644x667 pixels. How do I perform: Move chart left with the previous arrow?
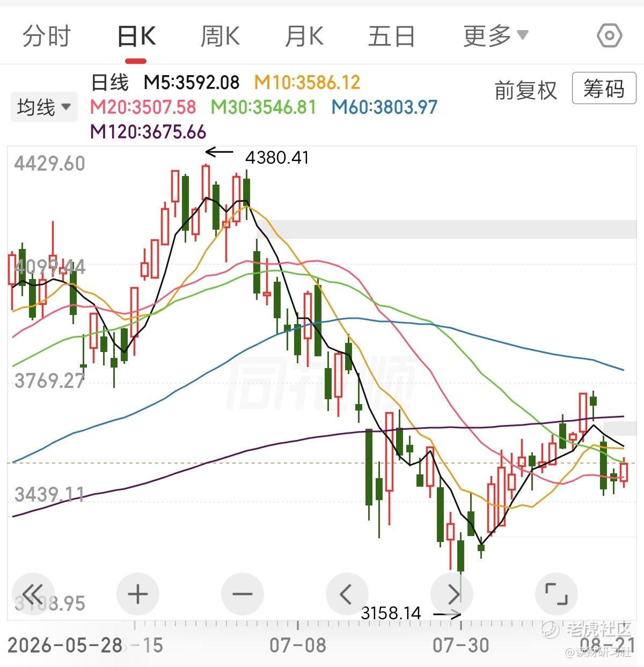coord(347,594)
